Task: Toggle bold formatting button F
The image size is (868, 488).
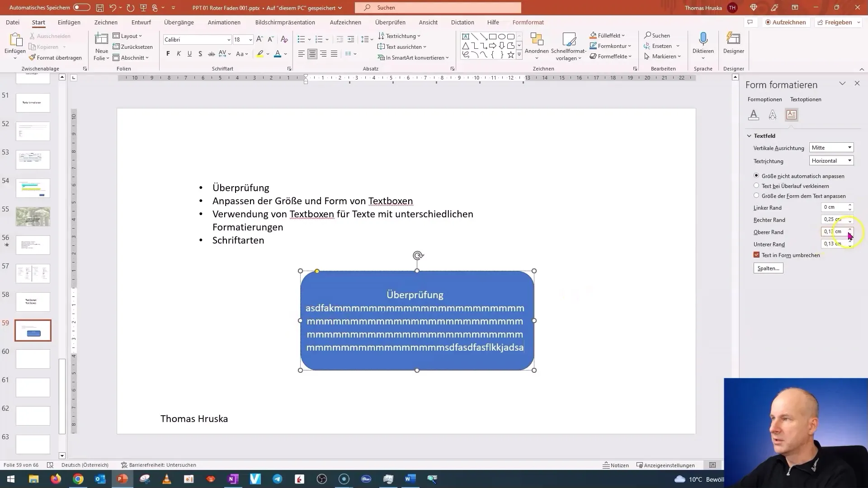Action: [x=168, y=54]
